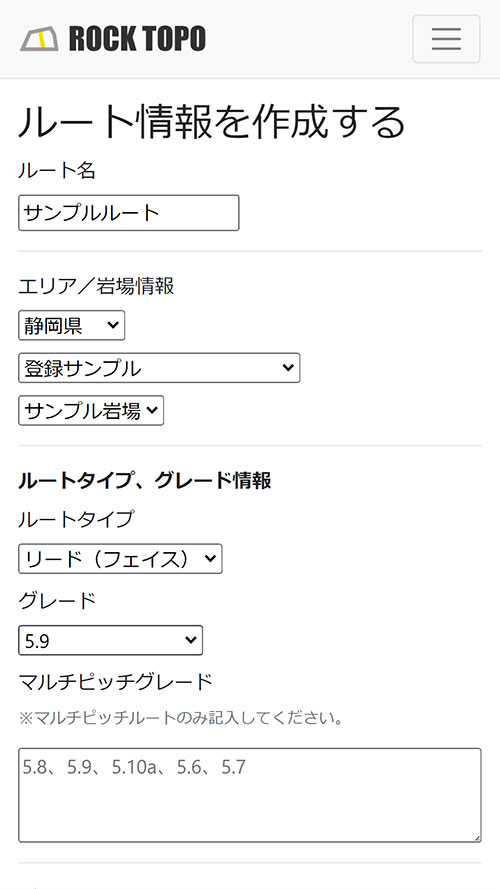Focus the ルート名 input with サンプルルート
500x889 pixels.
click(129, 213)
